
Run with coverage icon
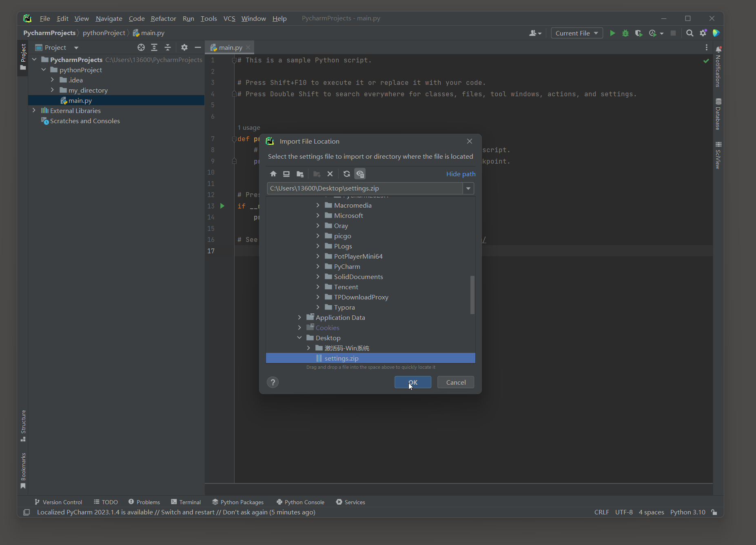638,33
